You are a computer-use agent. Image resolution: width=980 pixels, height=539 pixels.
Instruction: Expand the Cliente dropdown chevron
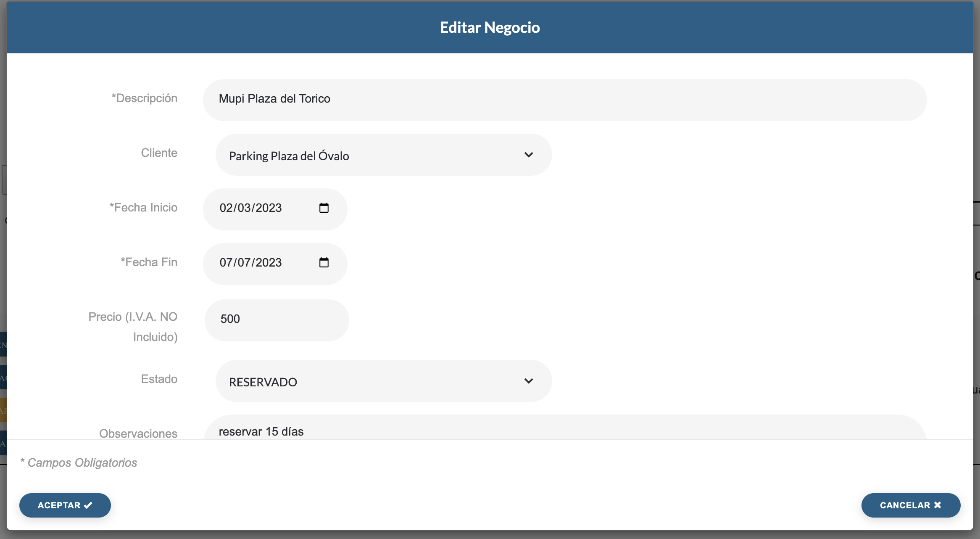[x=529, y=155]
